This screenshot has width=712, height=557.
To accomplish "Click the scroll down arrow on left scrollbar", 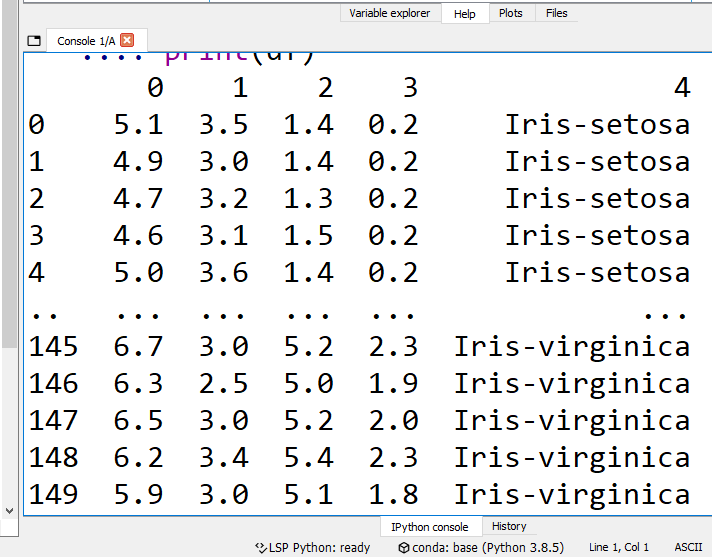I will (x=9, y=508).
